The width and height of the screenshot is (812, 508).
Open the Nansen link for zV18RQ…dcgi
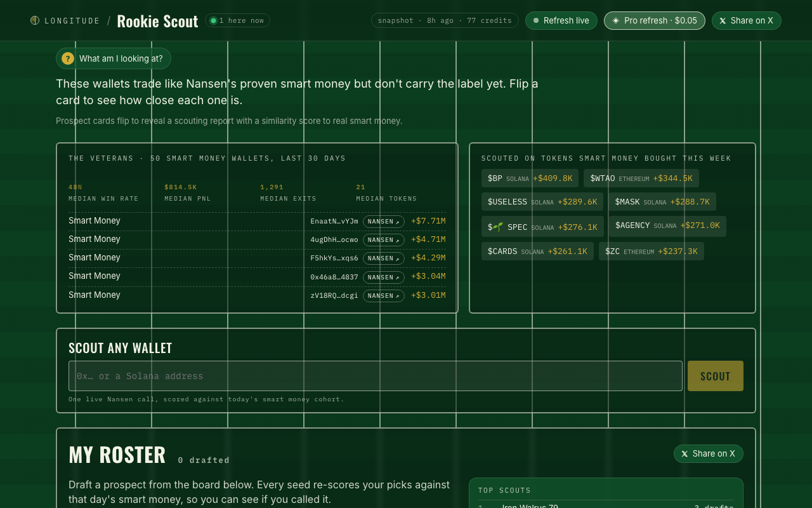pyautogui.click(x=384, y=295)
